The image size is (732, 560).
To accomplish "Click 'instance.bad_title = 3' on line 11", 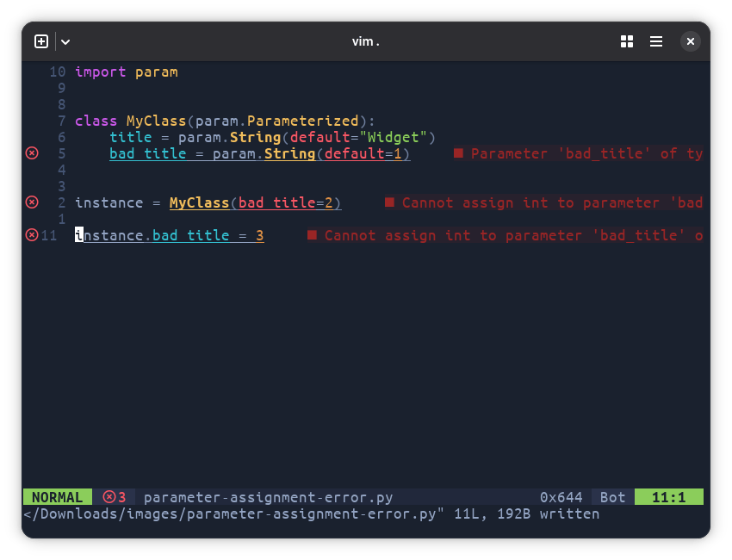I will coord(170,235).
